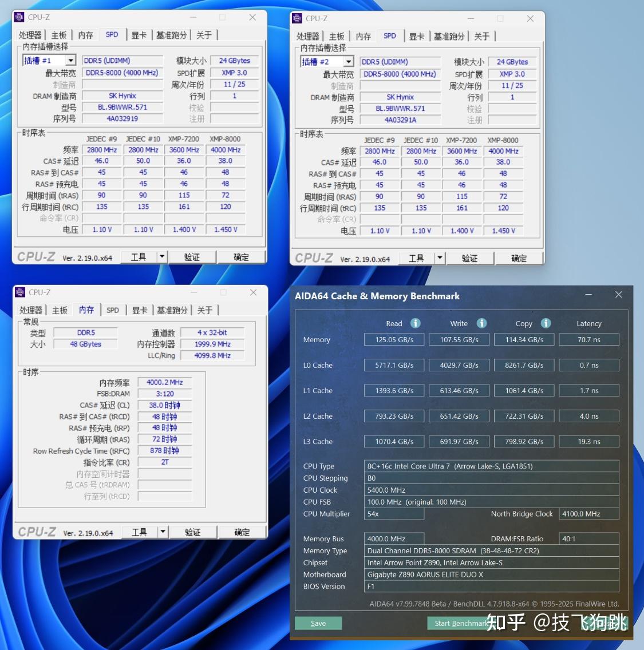644x650 pixels.
Task: Click 确定 button in slot #2 window
Action: 519,258
